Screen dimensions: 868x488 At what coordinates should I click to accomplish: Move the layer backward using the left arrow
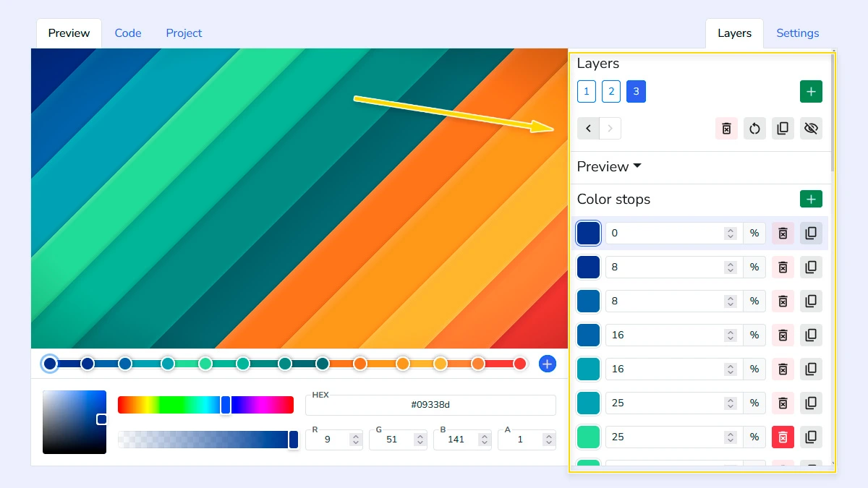(588, 128)
